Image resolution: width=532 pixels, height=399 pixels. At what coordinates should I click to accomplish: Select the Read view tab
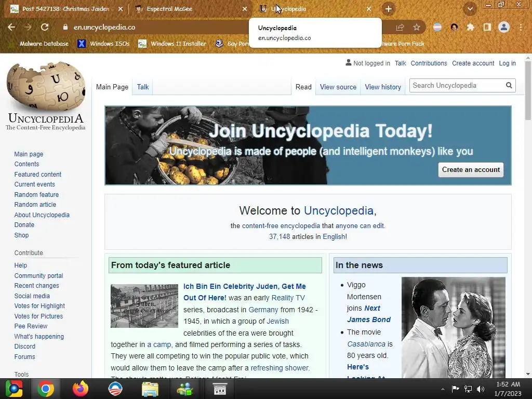click(303, 87)
